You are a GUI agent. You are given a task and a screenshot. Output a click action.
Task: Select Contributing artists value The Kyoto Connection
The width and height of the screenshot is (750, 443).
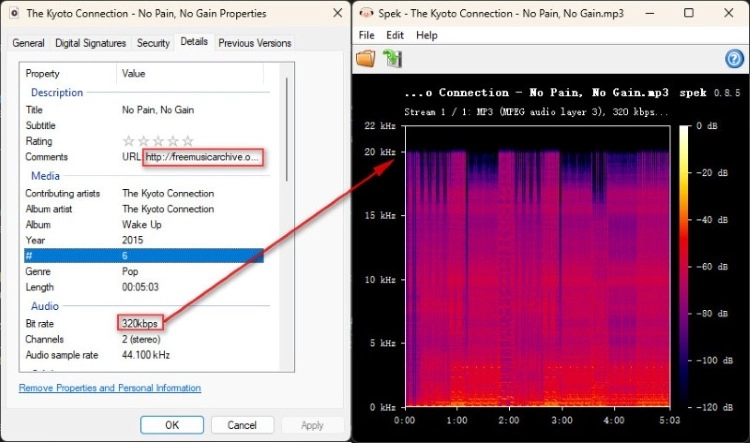coord(168,193)
